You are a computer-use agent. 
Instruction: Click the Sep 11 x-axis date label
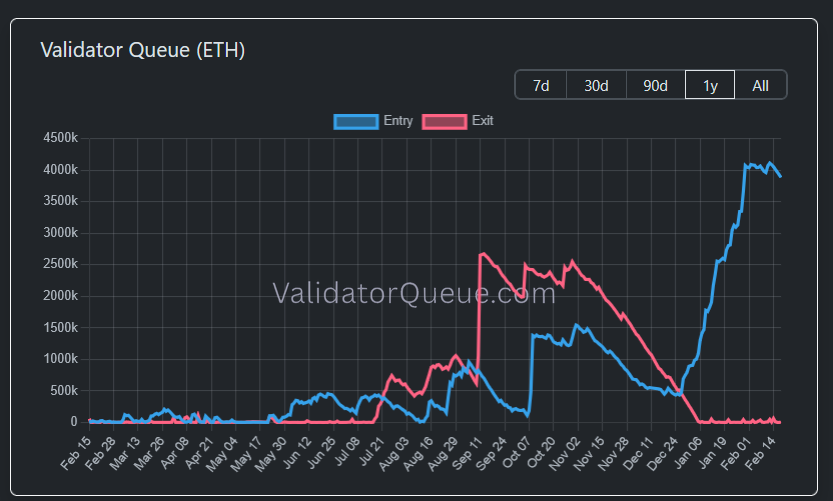(x=468, y=452)
